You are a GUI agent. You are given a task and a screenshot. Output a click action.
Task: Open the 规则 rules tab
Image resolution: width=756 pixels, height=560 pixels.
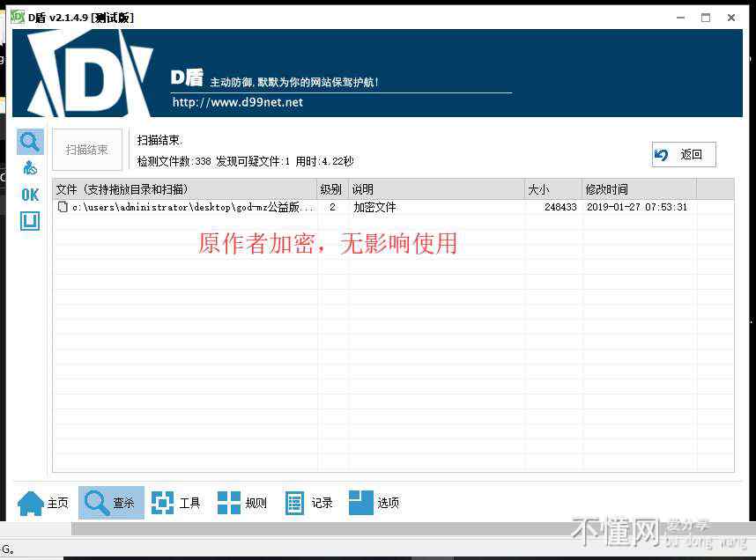point(242,503)
